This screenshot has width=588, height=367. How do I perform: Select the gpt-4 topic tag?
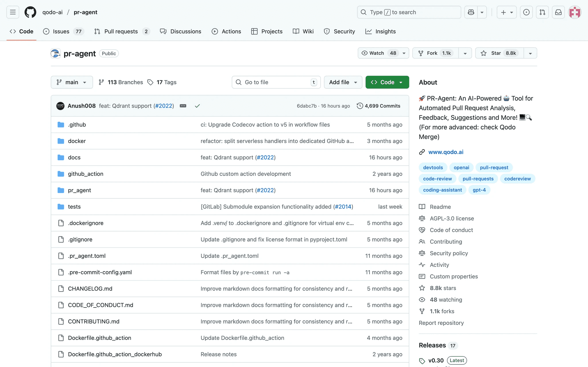[479, 190]
